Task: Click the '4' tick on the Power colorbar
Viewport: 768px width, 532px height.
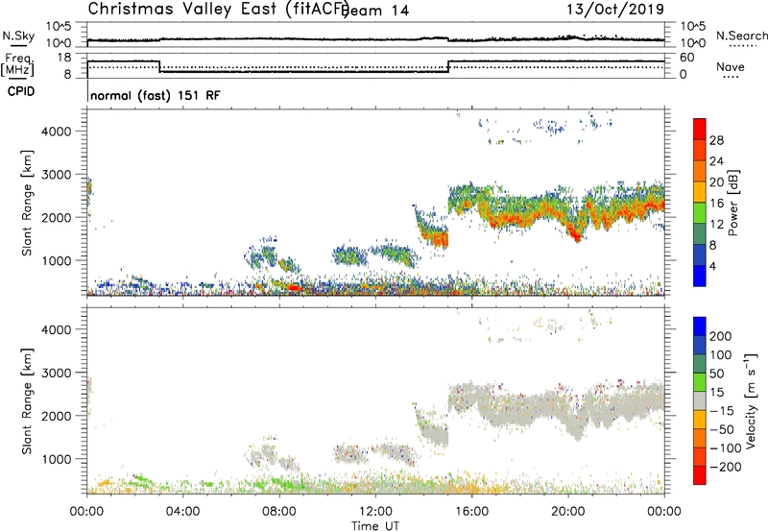Action: click(712, 266)
